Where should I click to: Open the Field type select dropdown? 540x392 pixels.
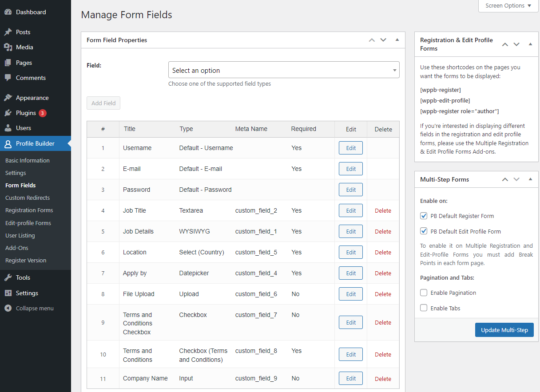tap(284, 70)
